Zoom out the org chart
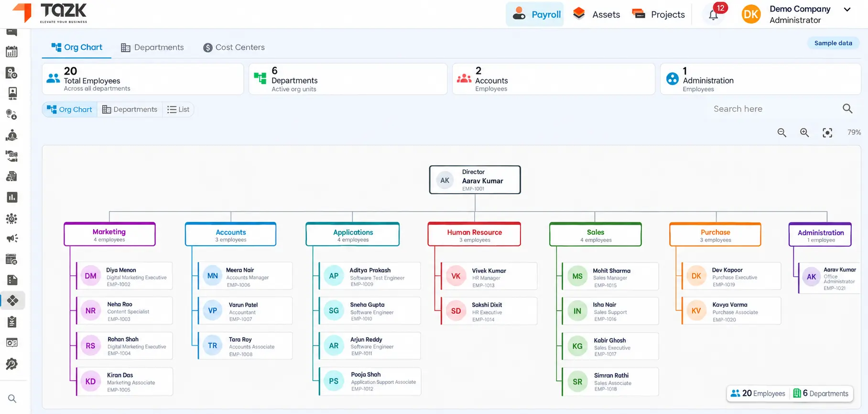This screenshot has width=868, height=414. [x=781, y=132]
